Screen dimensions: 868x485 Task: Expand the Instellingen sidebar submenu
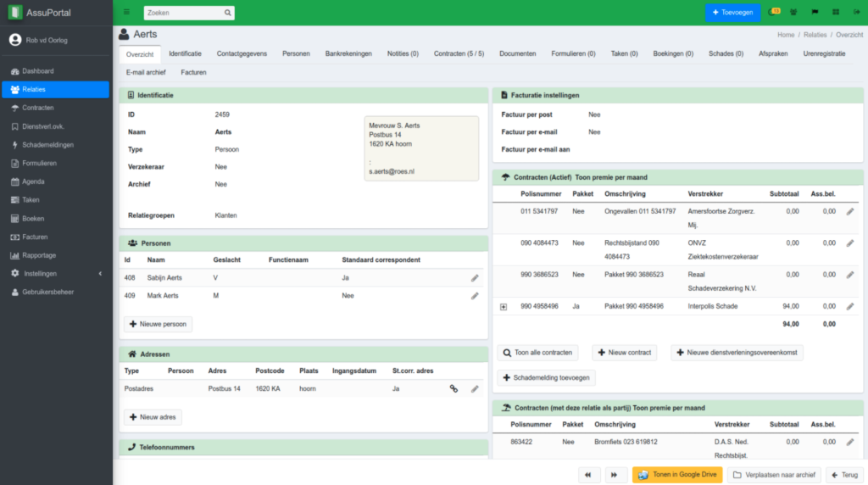[x=100, y=274]
